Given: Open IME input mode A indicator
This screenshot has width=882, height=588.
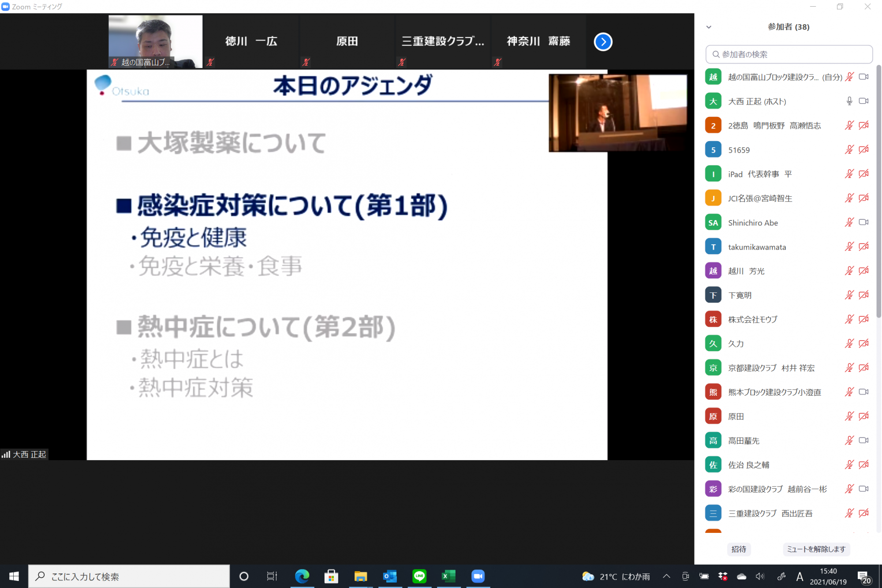Looking at the screenshot, I should coord(799,576).
